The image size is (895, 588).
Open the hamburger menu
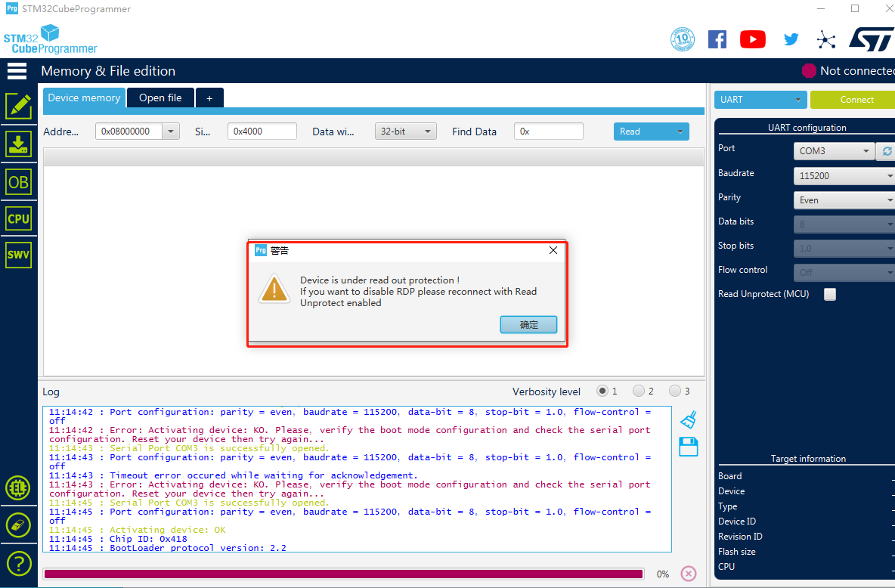[17, 71]
